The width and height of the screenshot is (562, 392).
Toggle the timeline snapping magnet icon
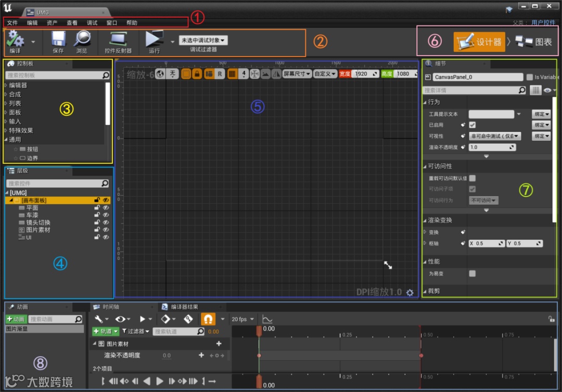pos(208,319)
